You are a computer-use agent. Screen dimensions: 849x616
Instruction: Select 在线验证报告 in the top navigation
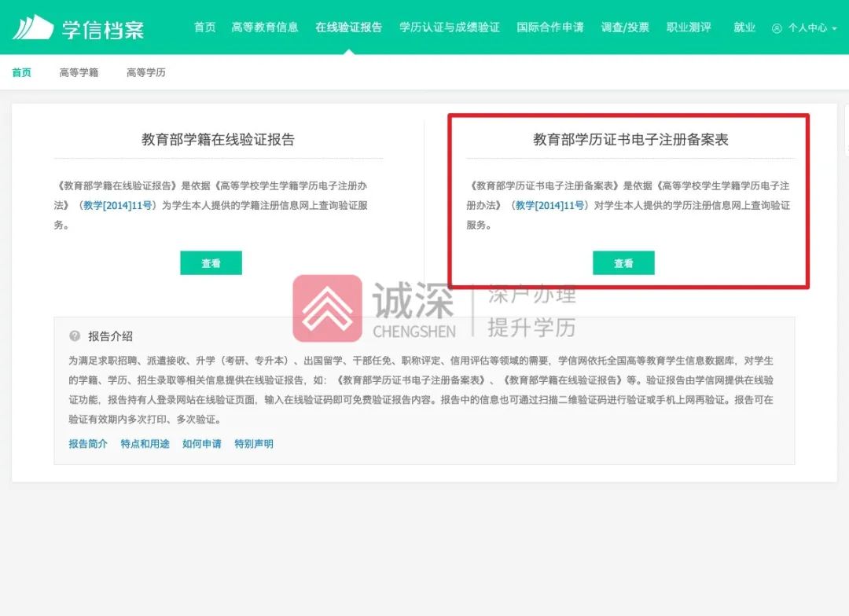click(x=348, y=26)
